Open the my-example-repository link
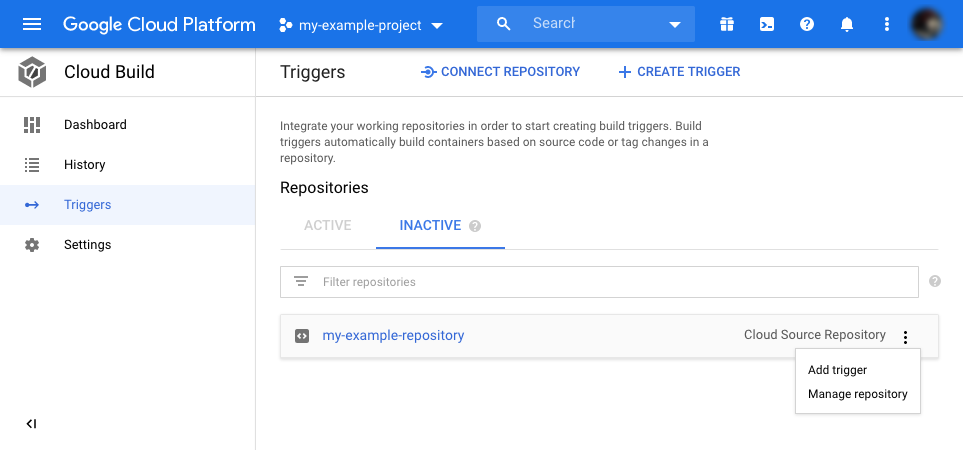Viewport: 963px width, 450px height. tap(393, 335)
